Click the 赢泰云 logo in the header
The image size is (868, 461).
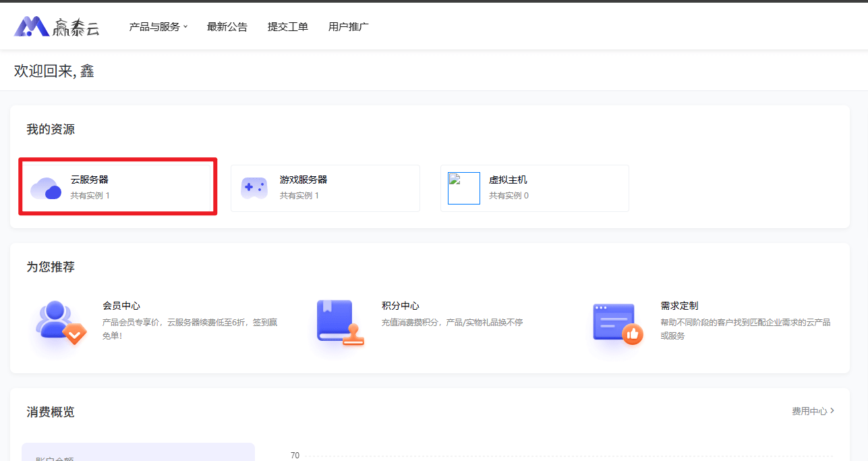(57, 26)
